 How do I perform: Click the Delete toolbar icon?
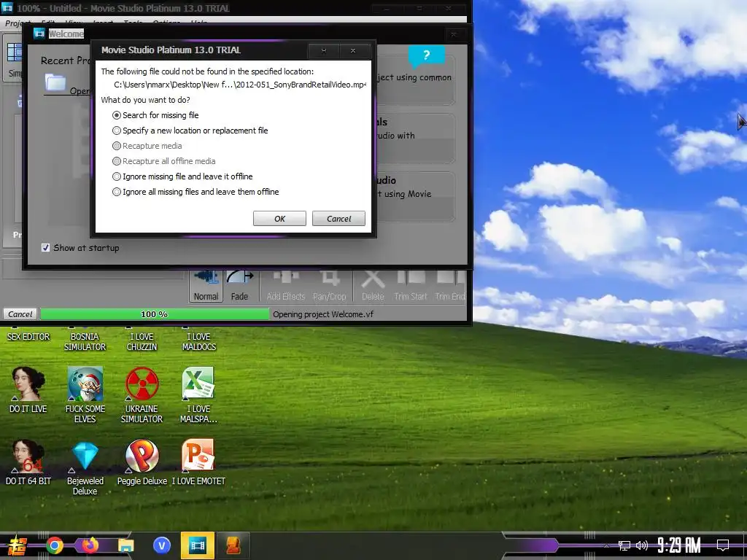pos(373,285)
